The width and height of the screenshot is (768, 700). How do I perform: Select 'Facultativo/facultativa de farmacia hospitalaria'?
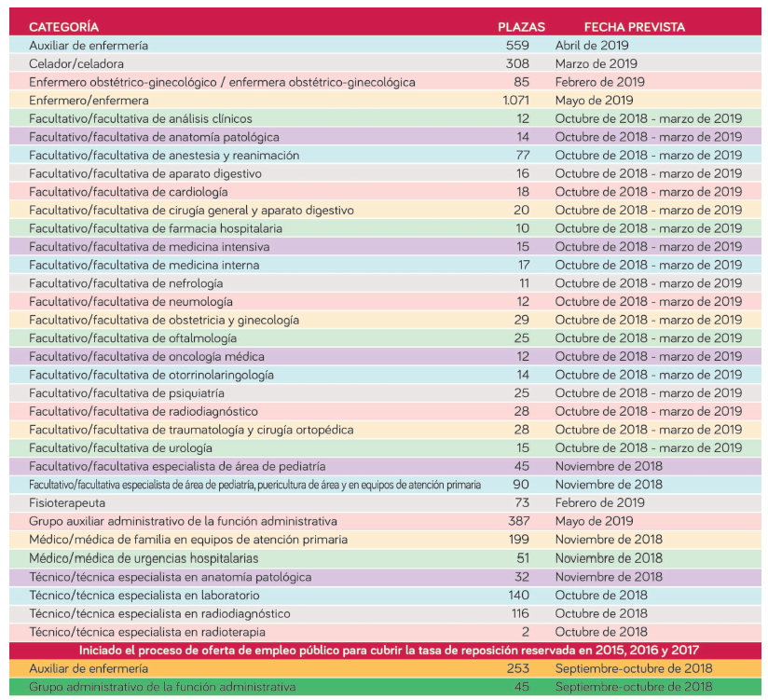click(156, 228)
